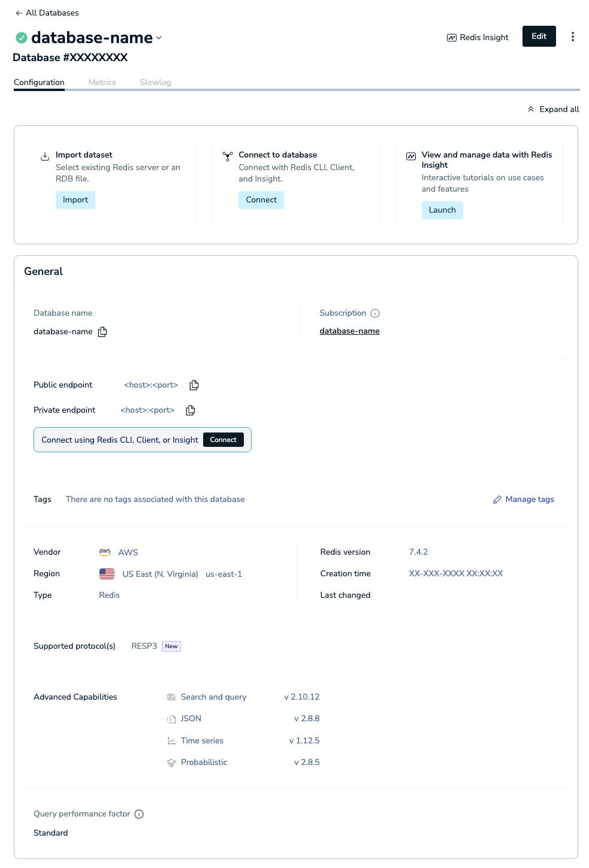
Task: Click the Search and query capability icon
Action: [x=171, y=697]
